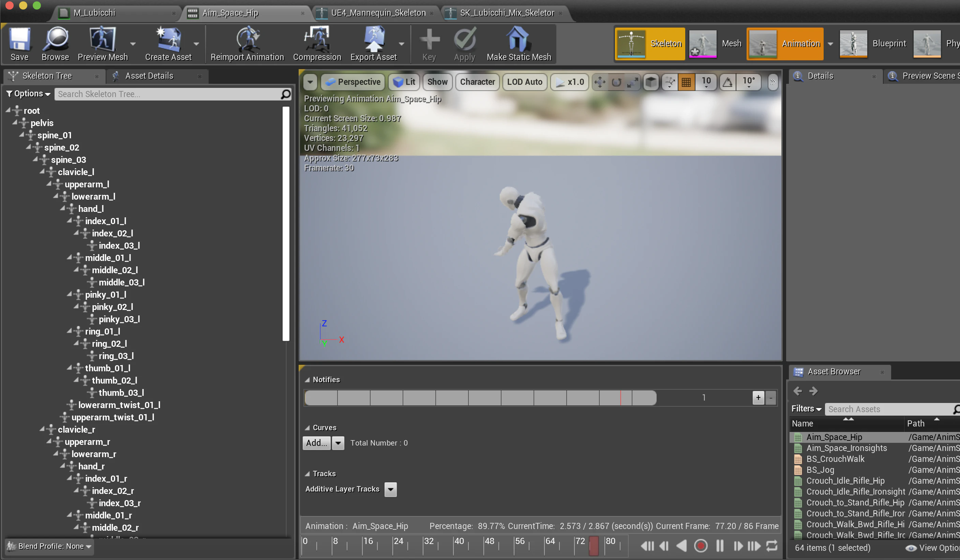960x560 pixels.
Task: Add a notify track with plus
Action: tap(758, 398)
